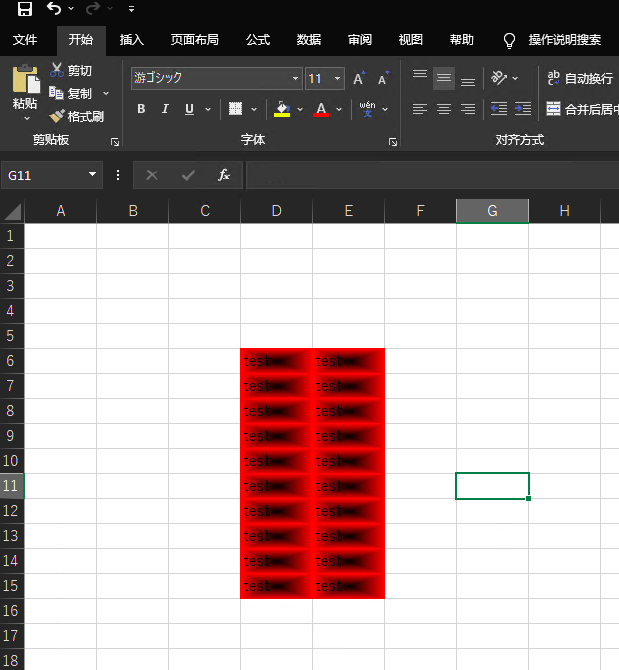This screenshot has width=619, height=670.
Task: Toggle underline formatting U
Action: point(189,109)
